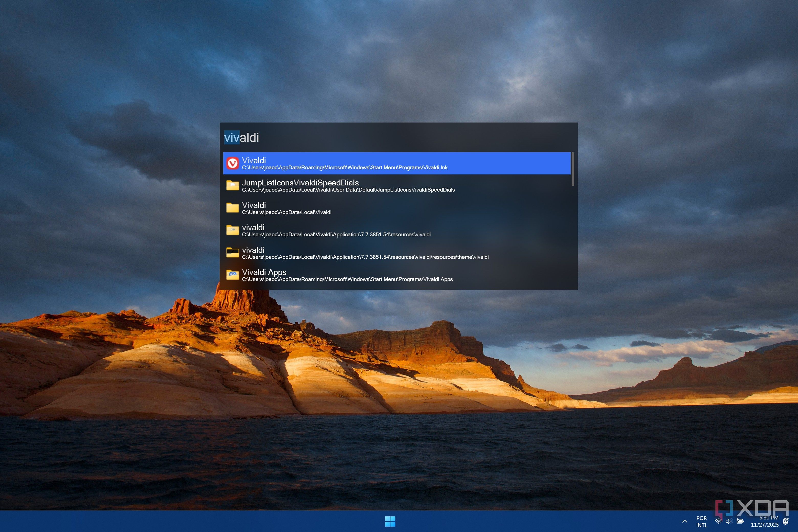Select the Vivaldi title above AppData\Local\Vivaldi path

tap(254, 205)
